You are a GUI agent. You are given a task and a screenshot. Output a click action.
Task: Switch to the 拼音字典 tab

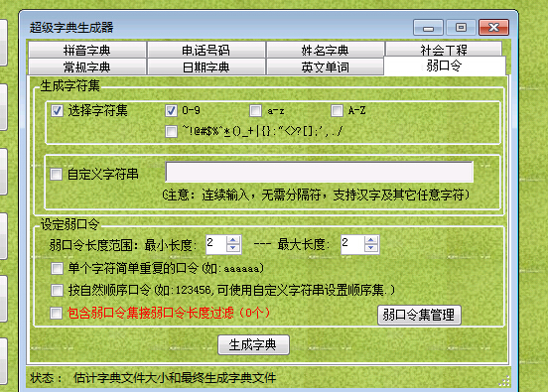pyautogui.click(x=87, y=50)
